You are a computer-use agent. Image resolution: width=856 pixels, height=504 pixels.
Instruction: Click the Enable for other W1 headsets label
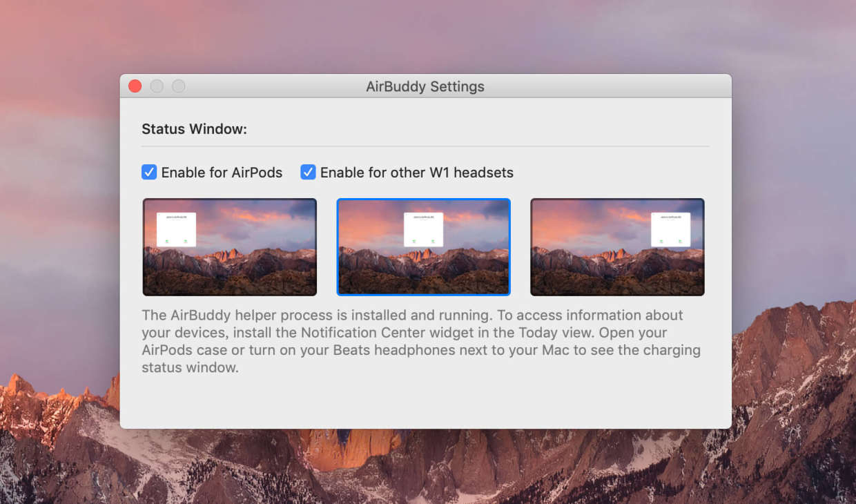(417, 173)
